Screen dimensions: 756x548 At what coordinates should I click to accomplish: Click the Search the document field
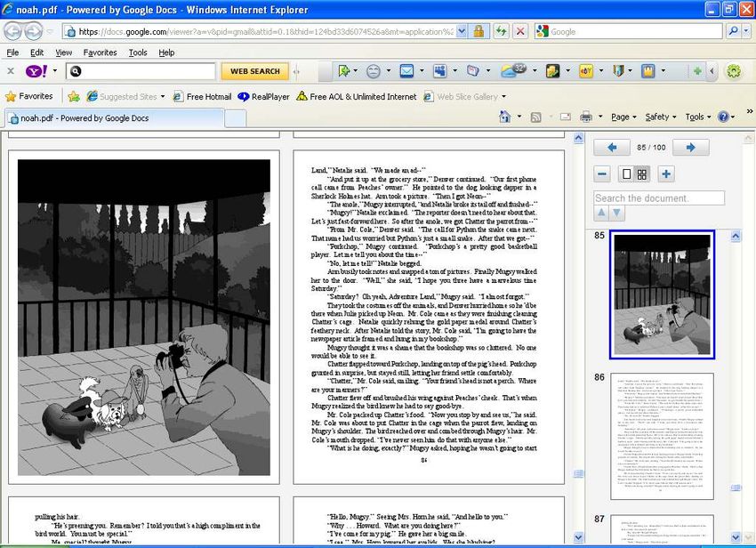tap(658, 198)
